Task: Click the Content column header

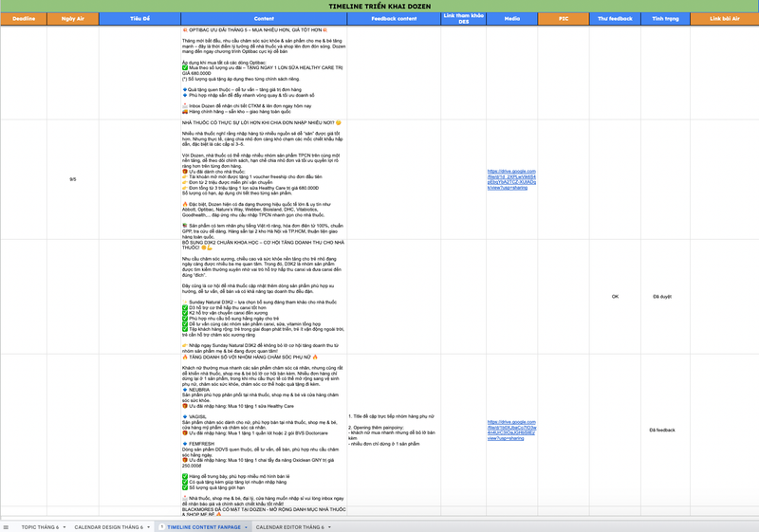Action: (x=264, y=18)
